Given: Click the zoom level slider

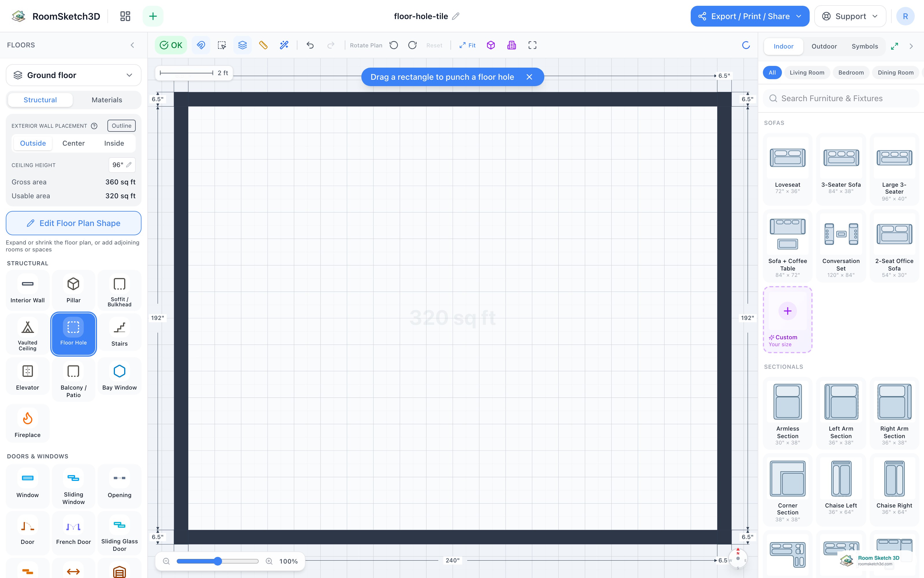Looking at the screenshot, I should [x=218, y=561].
